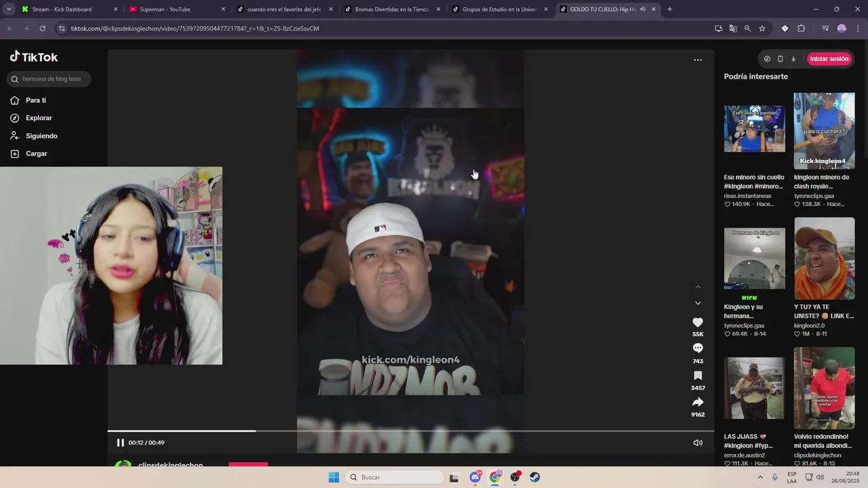Image resolution: width=868 pixels, height=488 pixels.
Task: Click the TikTok logo
Action: 34,57
